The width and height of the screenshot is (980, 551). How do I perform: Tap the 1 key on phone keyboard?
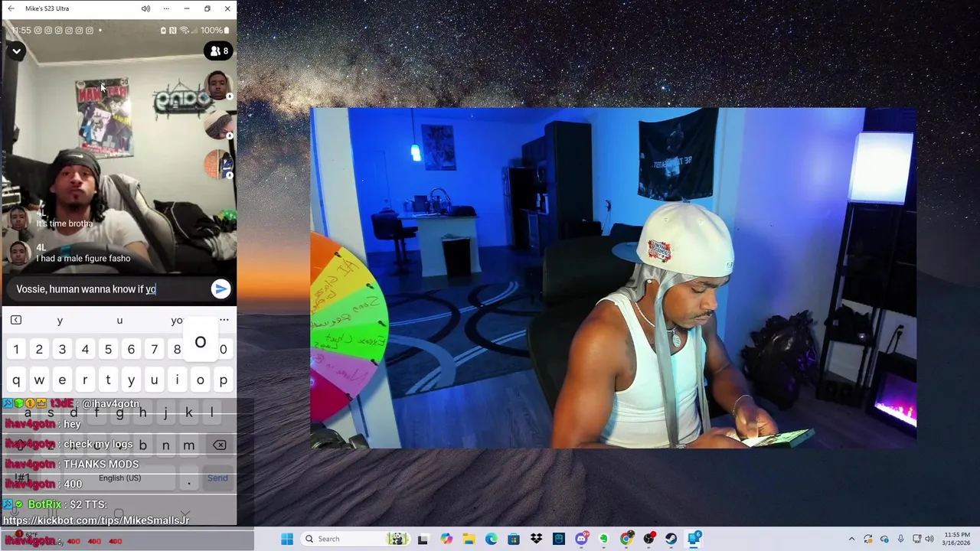[x=16, y=349]
